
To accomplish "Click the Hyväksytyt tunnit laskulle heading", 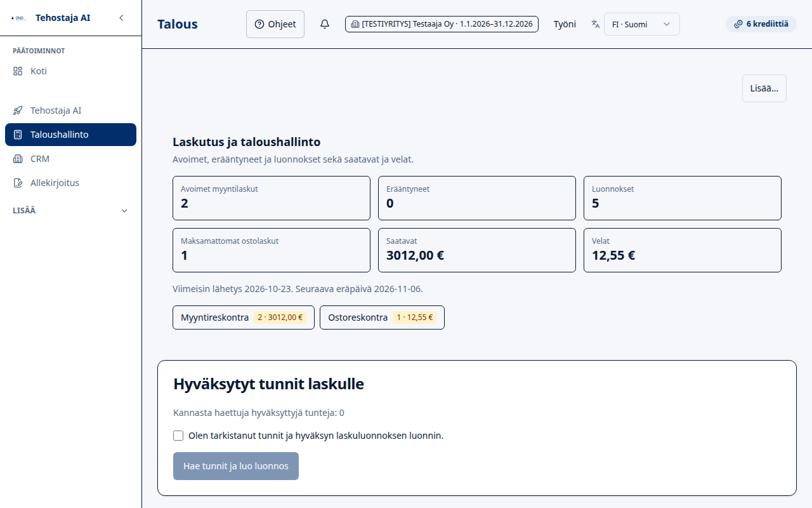I will 268,384.
